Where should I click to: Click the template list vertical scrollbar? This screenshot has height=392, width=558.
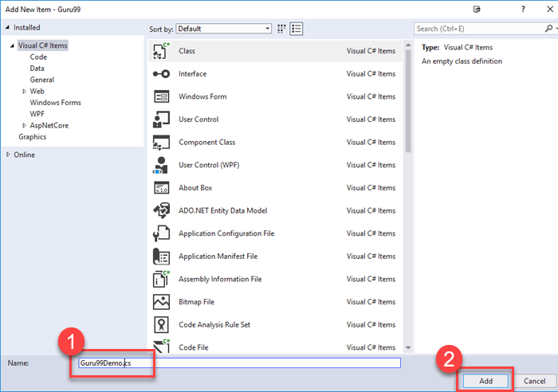[x=409, y=191]
